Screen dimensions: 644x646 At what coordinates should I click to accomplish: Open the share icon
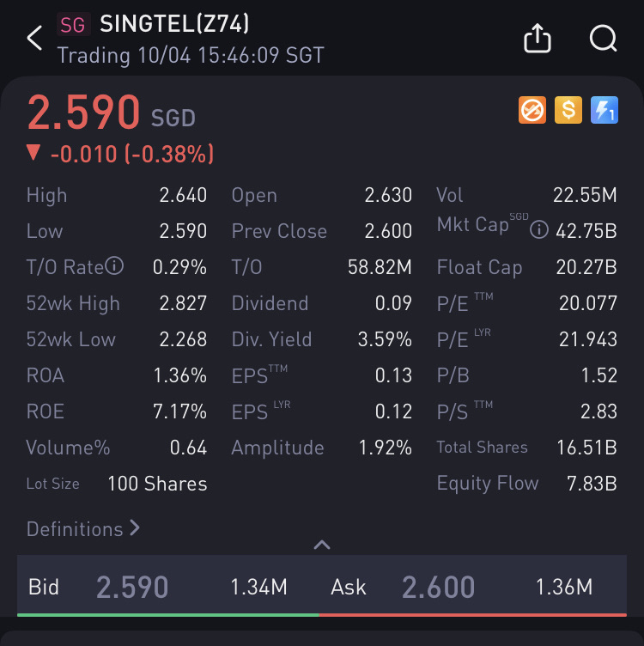click(x=537, y=38)
